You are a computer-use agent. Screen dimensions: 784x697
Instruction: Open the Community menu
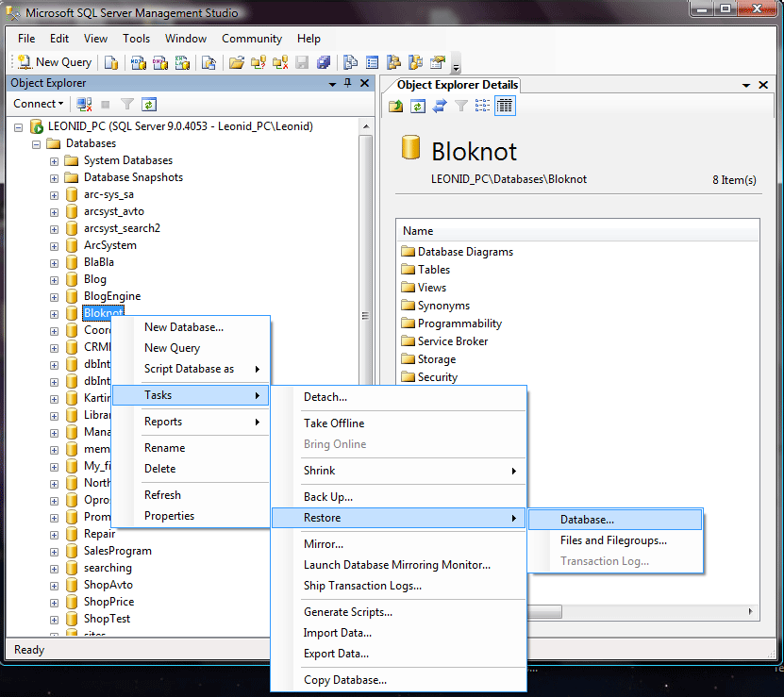252,39
